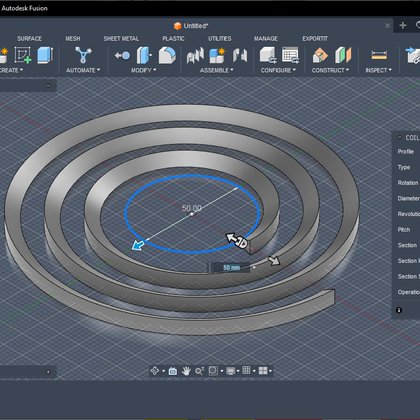
Task: Click the Look At camera icon
Action: coord(173,371)
